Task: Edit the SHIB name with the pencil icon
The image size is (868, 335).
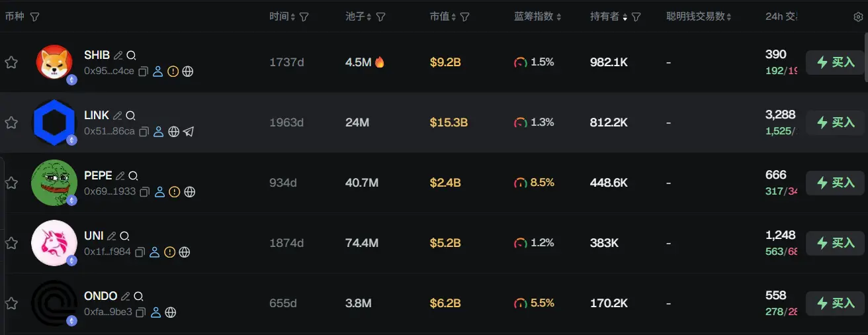Action: [118, 56]
